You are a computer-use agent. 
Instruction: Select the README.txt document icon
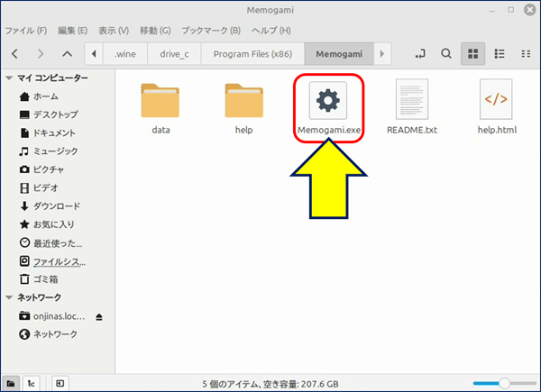tap(412, 99)
